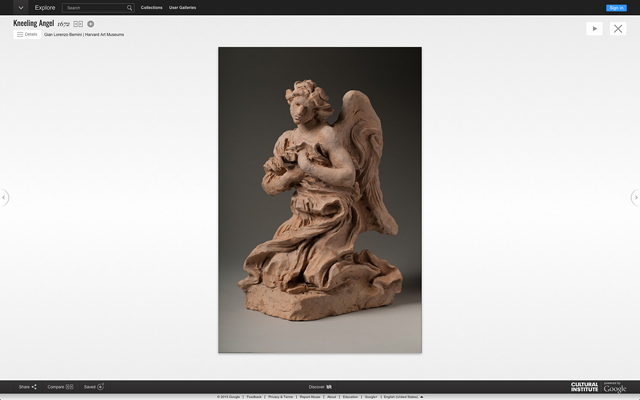Click Saved in the bottom bar
640x400 pixels.
[94, 387]
